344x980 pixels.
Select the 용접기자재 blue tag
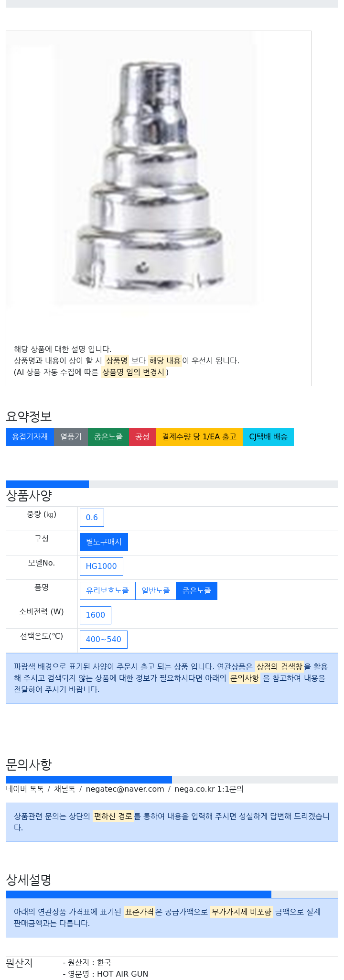pyautogui.click(x=30, y=437)
